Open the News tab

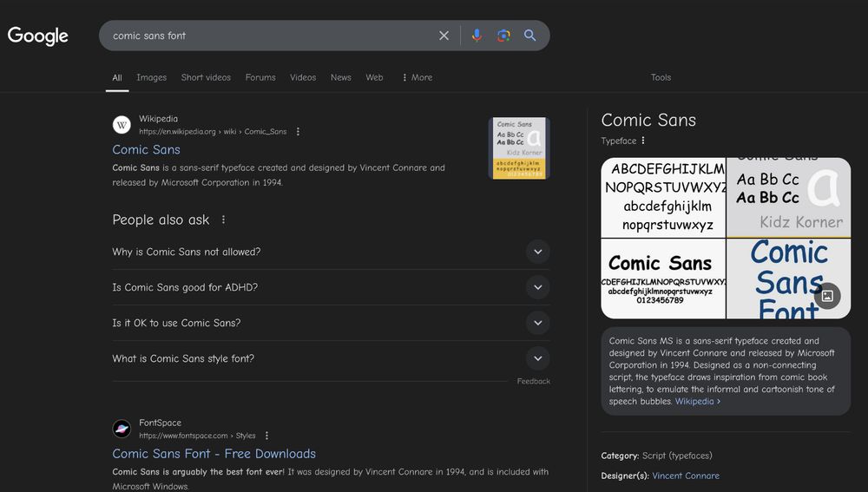tap(341, 78)
